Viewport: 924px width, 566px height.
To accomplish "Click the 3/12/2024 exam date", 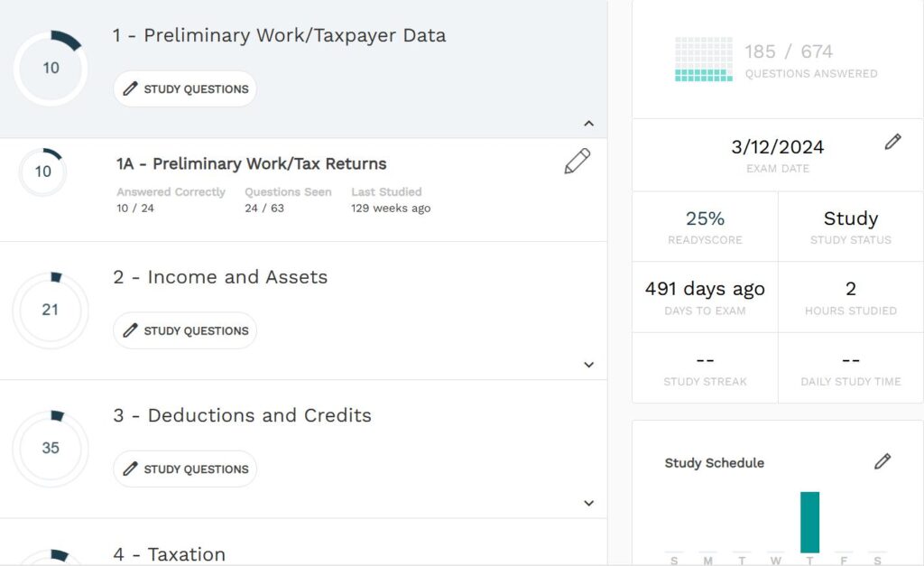I will [777, 147].
